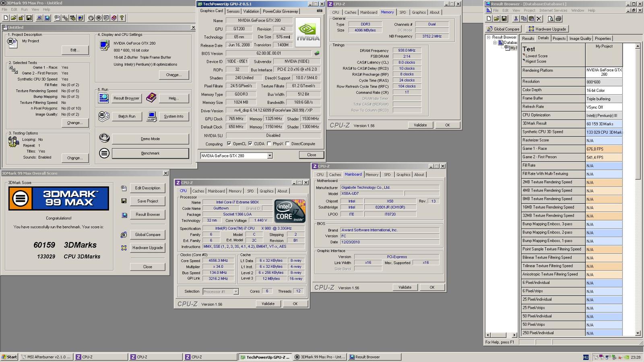Click the purple help book toolbar icon in 3DMark

tap(114, 18)
